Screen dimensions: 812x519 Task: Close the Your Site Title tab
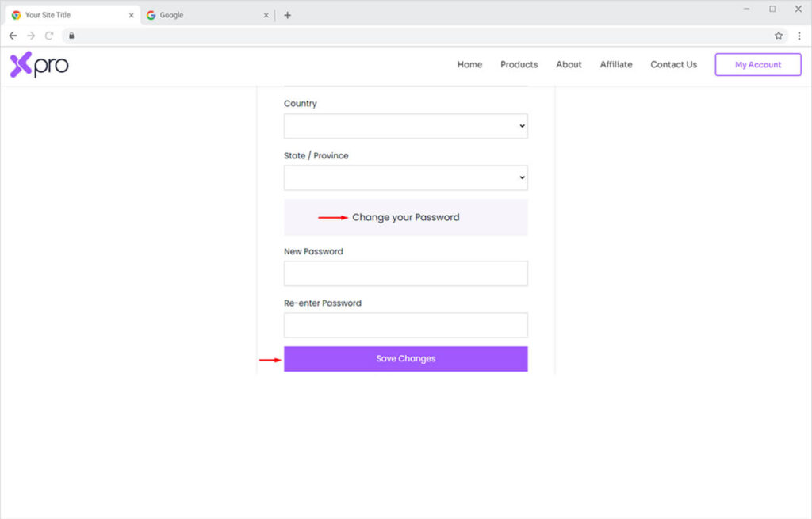click(x=132, y=15)
